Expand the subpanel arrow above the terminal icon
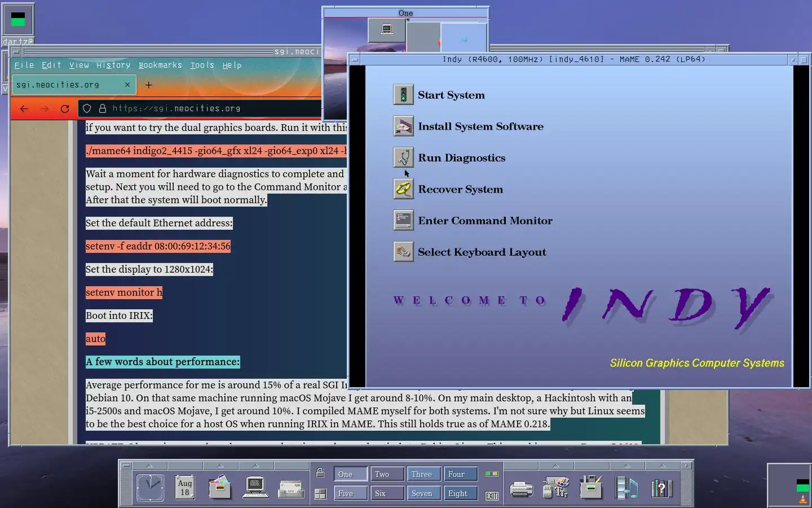Screen dimensions: 812x508 255,466
